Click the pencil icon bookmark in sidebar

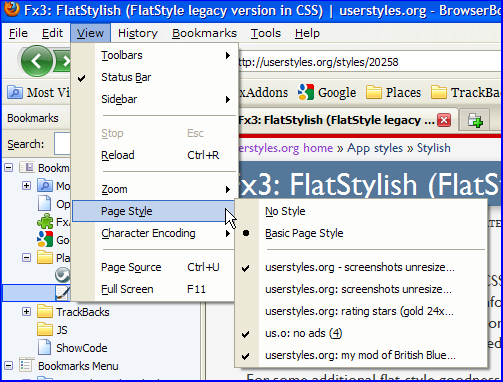pyautogui.click(x=63, y=293)
